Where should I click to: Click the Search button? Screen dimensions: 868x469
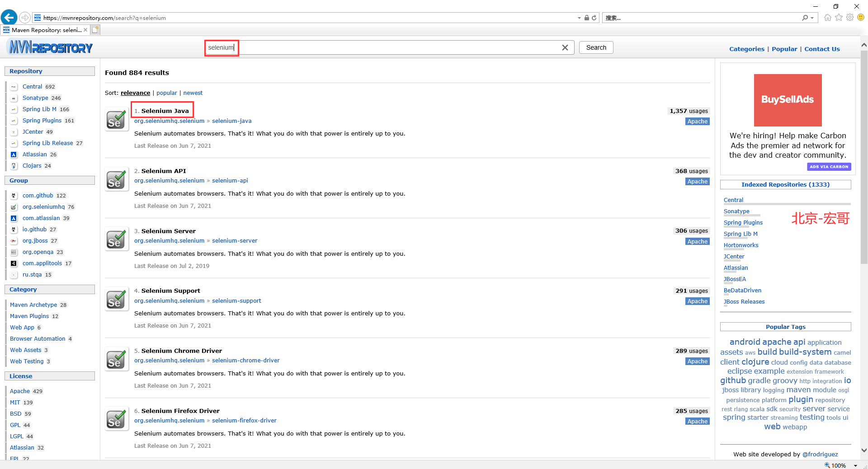pos(596,47)
